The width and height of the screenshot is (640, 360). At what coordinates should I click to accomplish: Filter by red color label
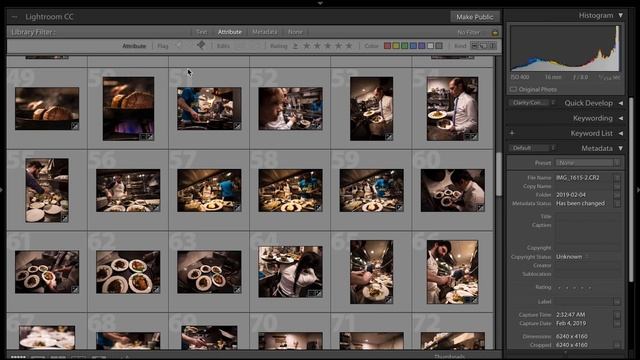[x=387, y=46]
